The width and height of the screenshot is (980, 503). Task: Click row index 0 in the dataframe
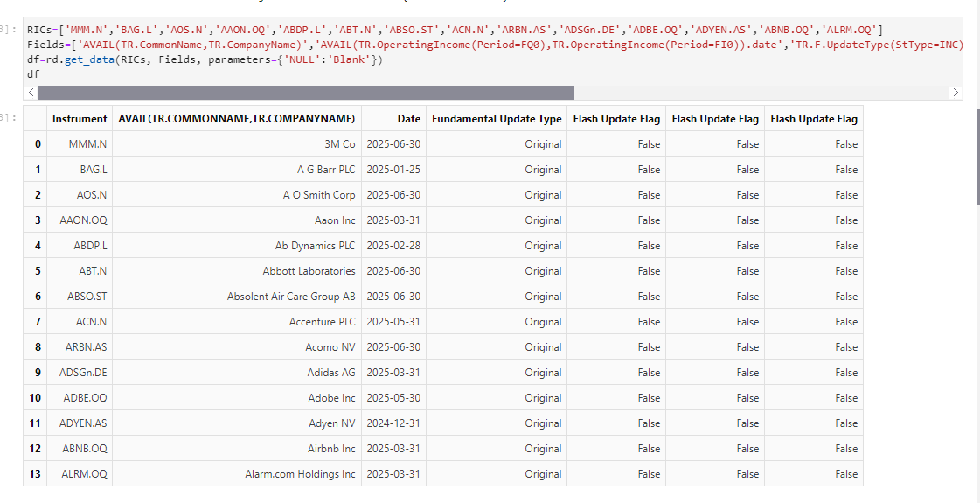point(35,143)
